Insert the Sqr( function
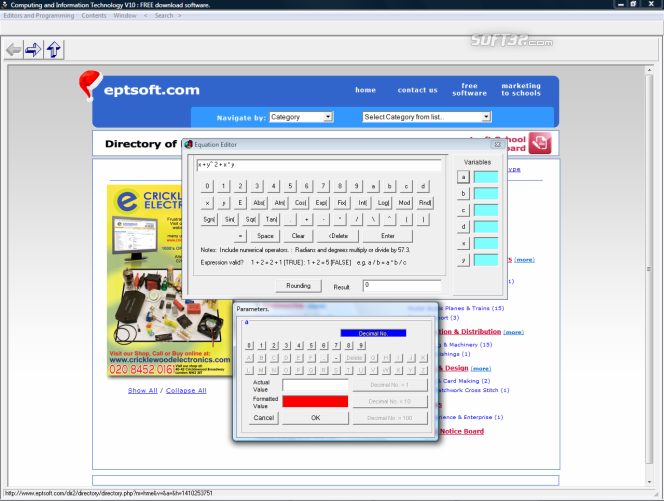Image resolution: width=664 pixels, height=501 pixels. coord(250,219)
